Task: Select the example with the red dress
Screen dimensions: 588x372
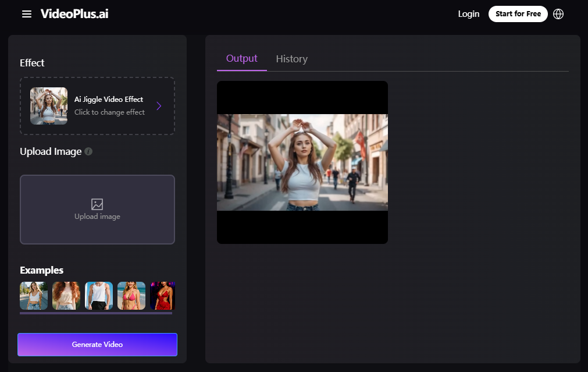Action: coord(163,295)
